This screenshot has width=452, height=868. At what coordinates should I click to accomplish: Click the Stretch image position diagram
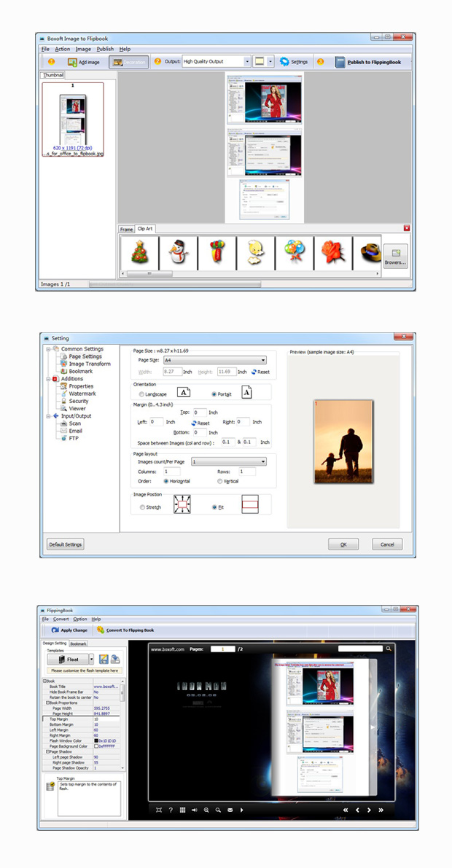point(182,505)
